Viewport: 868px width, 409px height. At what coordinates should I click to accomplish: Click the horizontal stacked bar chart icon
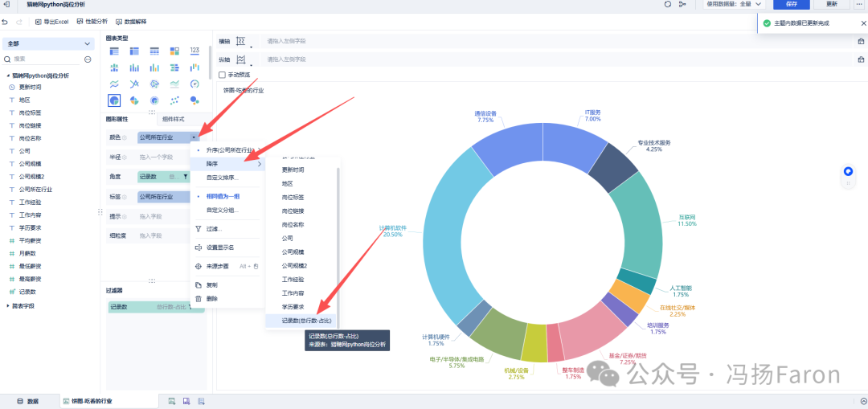[x=174, y=67]
